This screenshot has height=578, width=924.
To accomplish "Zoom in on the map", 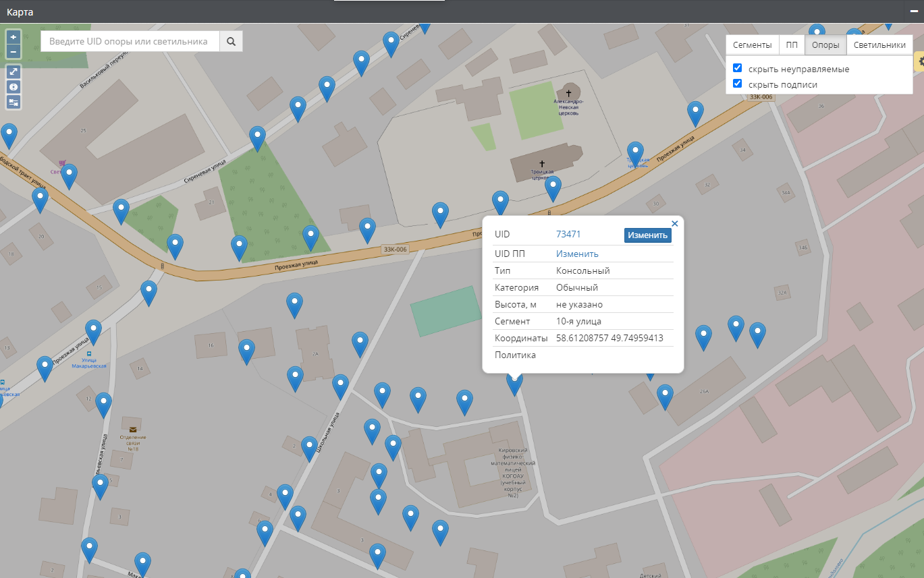I will click(13, 36).
